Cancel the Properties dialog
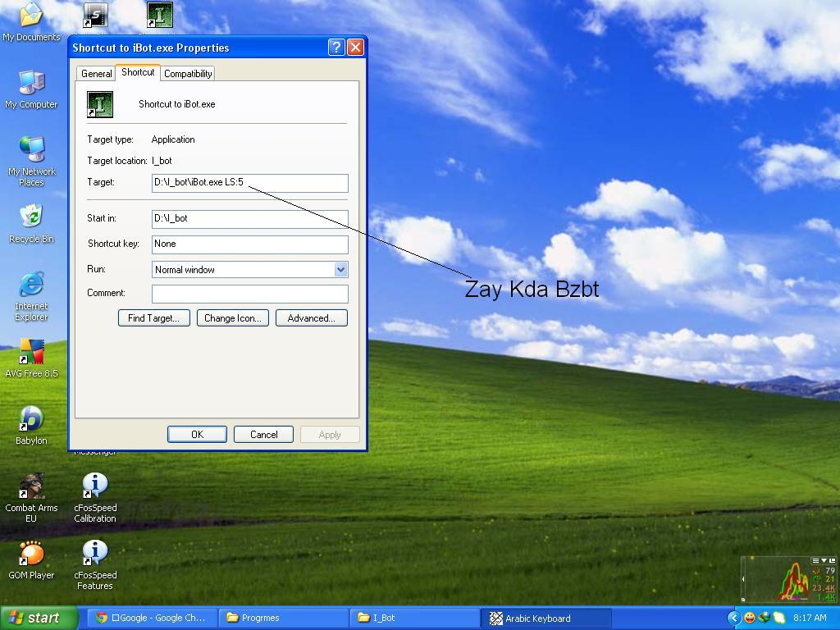The width and height of the screenshot is (840, 630). 263,435
